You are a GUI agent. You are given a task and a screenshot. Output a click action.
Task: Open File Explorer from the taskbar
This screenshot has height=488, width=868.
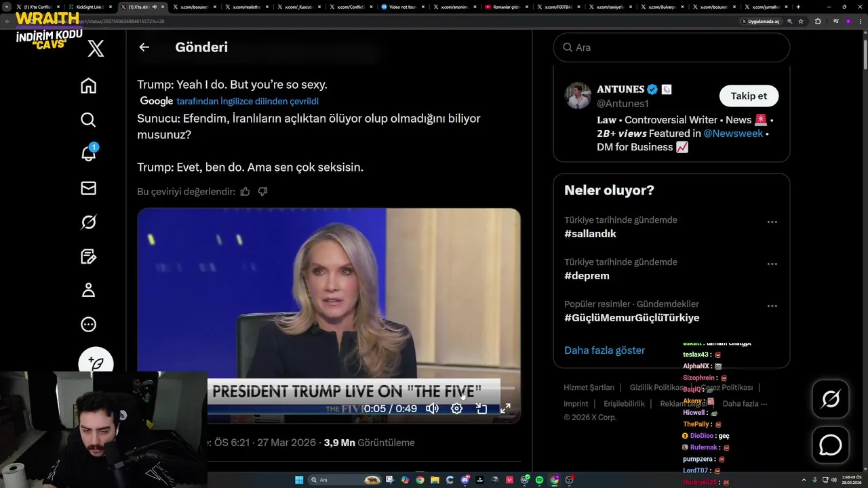click(x=435, y=480)
